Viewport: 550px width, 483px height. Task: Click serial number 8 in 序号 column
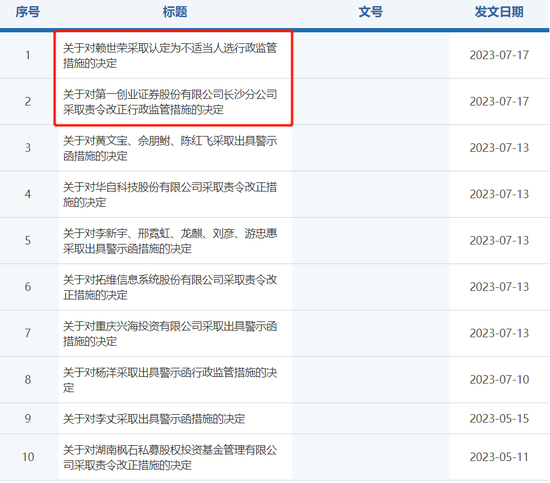28,379
